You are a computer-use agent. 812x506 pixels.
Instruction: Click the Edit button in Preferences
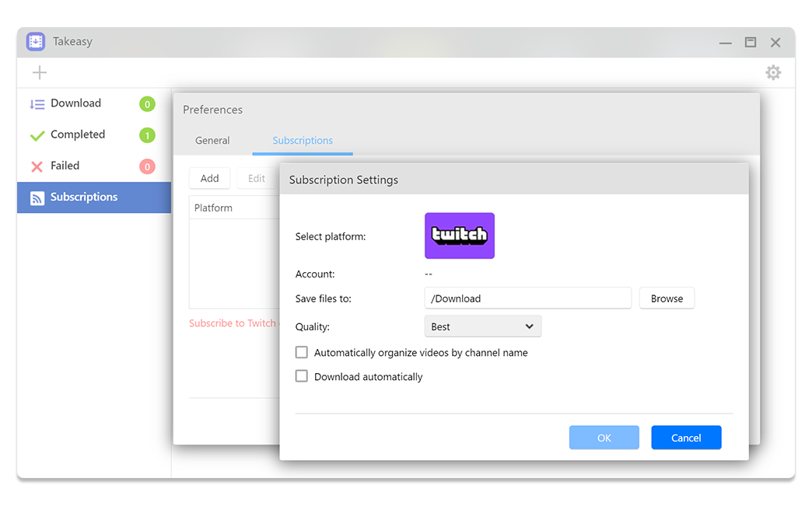coord(257,179)
